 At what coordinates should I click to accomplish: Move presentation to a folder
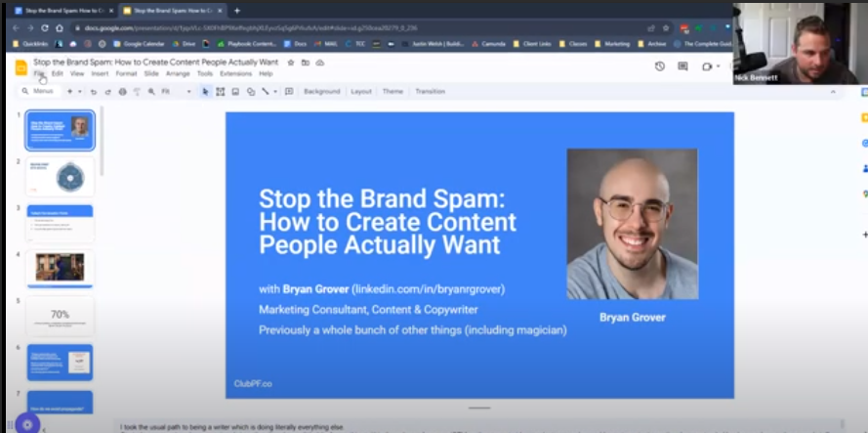pos(305,63)
